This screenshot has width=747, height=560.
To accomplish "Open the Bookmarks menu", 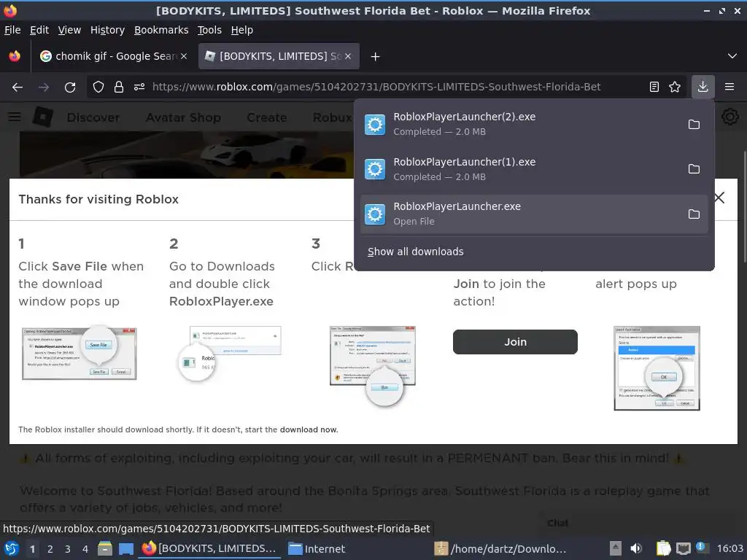I will pos(161,30).
